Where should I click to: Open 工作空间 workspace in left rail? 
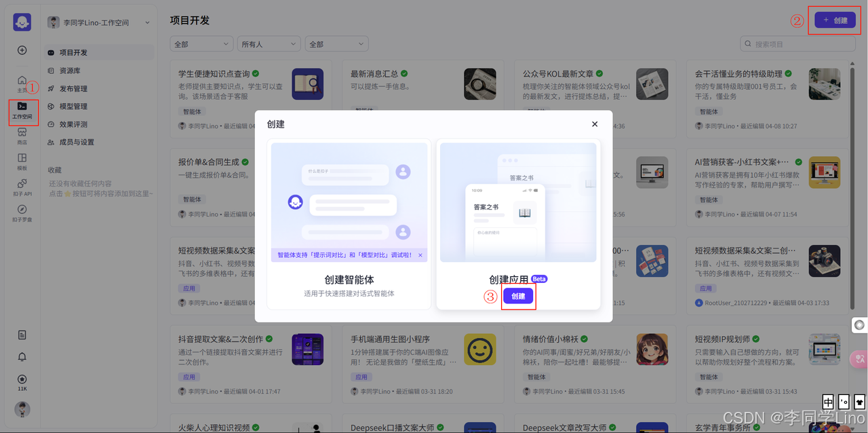(x=22, y=110)
